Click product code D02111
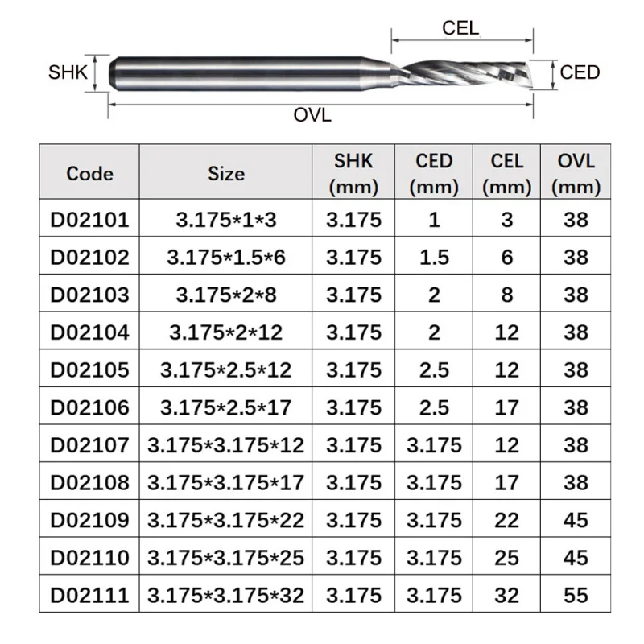Screen dimensions: 644x644 (89, 595)
